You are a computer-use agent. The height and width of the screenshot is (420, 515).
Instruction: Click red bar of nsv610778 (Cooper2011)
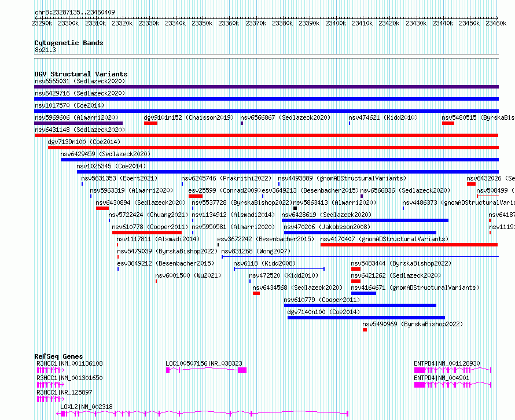147,233
